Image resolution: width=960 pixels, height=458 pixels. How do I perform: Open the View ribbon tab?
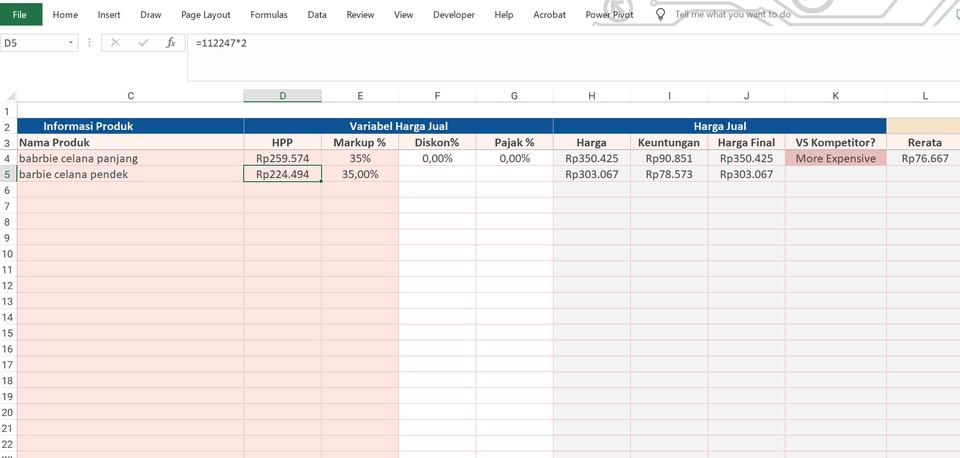[x=403, y=15]
